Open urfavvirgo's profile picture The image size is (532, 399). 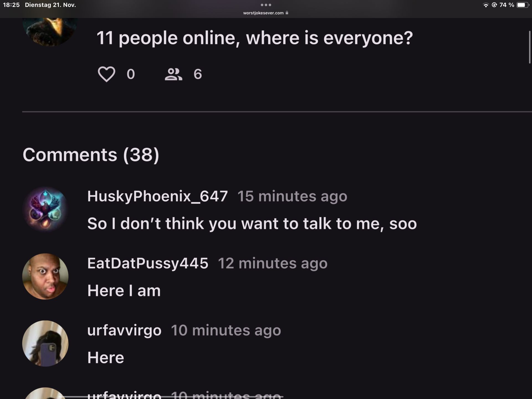tap(45, 343)
